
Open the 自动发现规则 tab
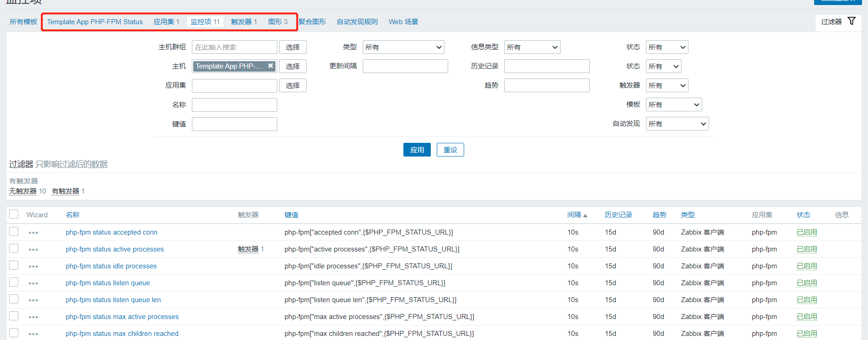[x=357, y=22]
